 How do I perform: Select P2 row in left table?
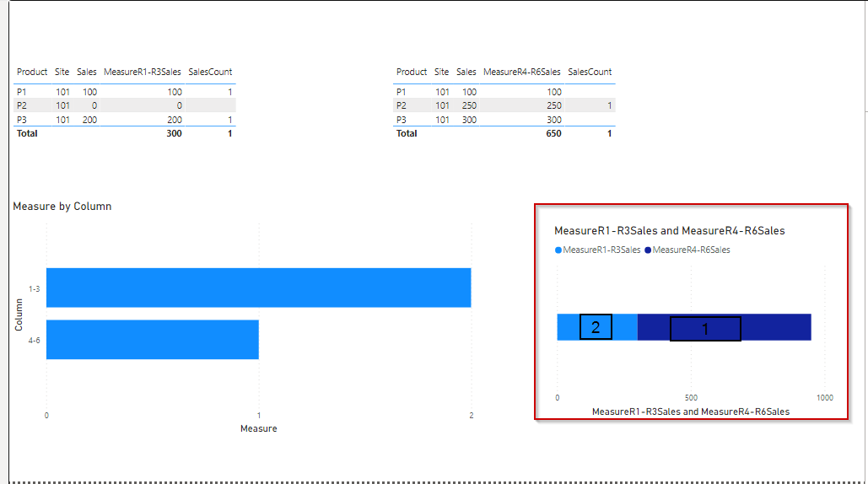(x=125, y=105)
